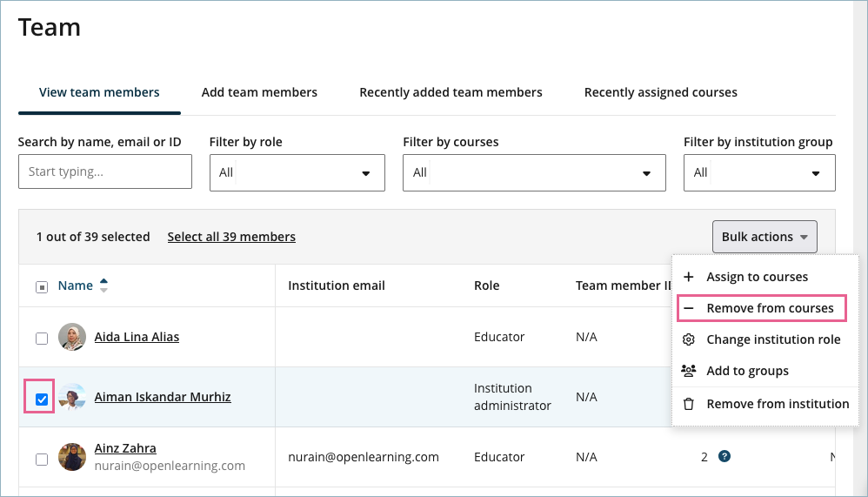Image resolution: width=868 pixels, height=497 pixels.
Task: Uncheck the Aiman Iskandar Murhiz checkbox
Action: coord(42,399)
